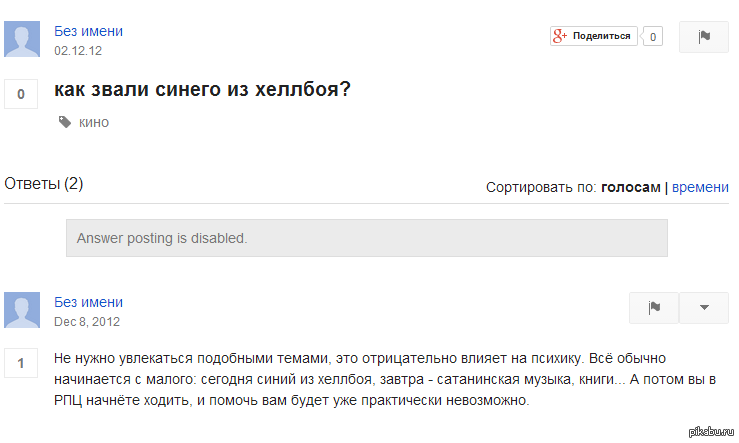Click the answer date Dec 8, 2012
Screen dimensions: 739x443
(x=87, y=321)
